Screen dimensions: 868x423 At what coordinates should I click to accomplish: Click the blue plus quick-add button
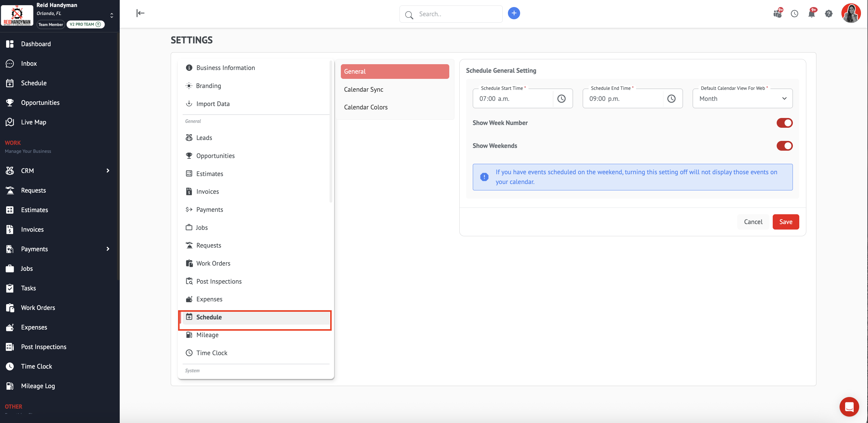click(x=513, y=13)
